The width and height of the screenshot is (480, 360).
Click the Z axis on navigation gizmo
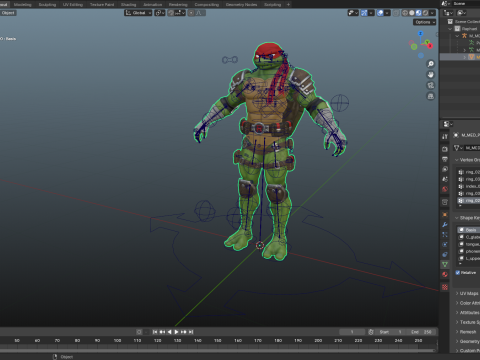[420, 34]
